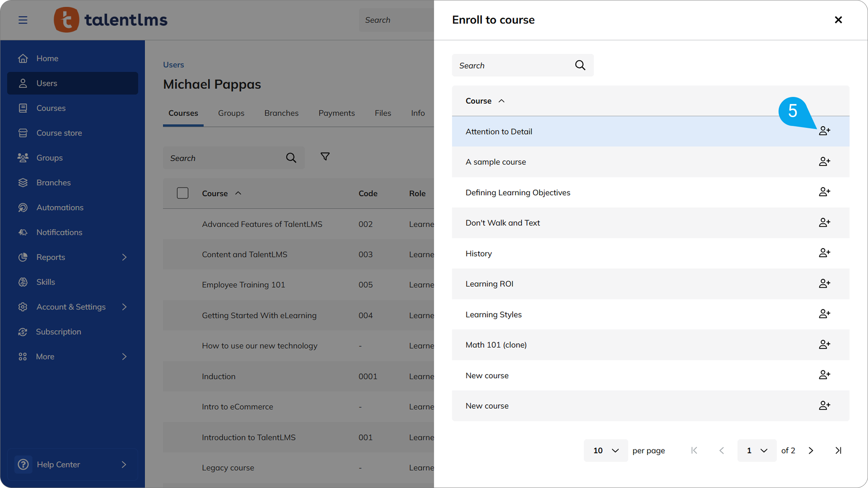Switch to the Groups tab

(231, 113)
